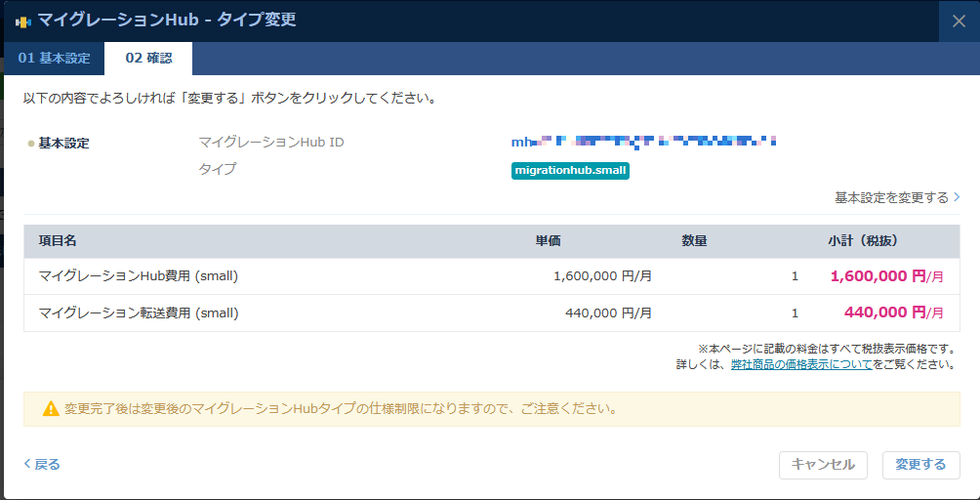Click the MigrationHub icon in title bar
980x500 pixels.
pyautogui.click(x=23, y=21)
